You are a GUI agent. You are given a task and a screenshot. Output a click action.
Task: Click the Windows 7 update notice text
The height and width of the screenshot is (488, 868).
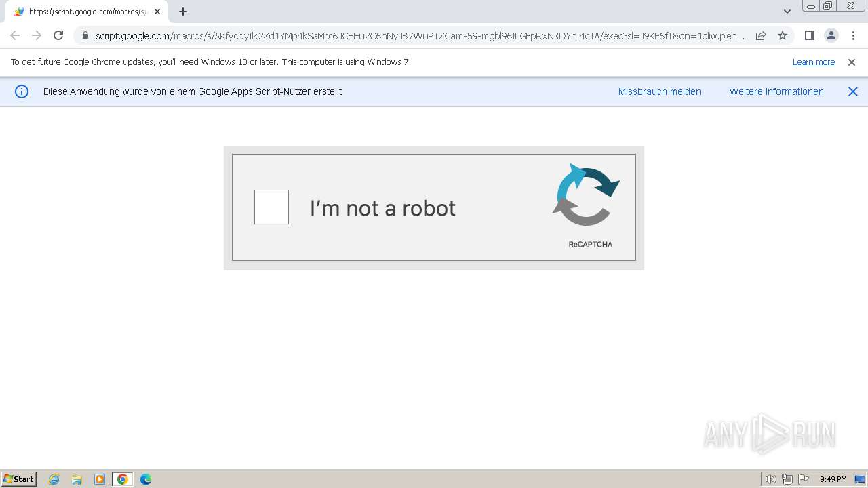click(211, 62)
